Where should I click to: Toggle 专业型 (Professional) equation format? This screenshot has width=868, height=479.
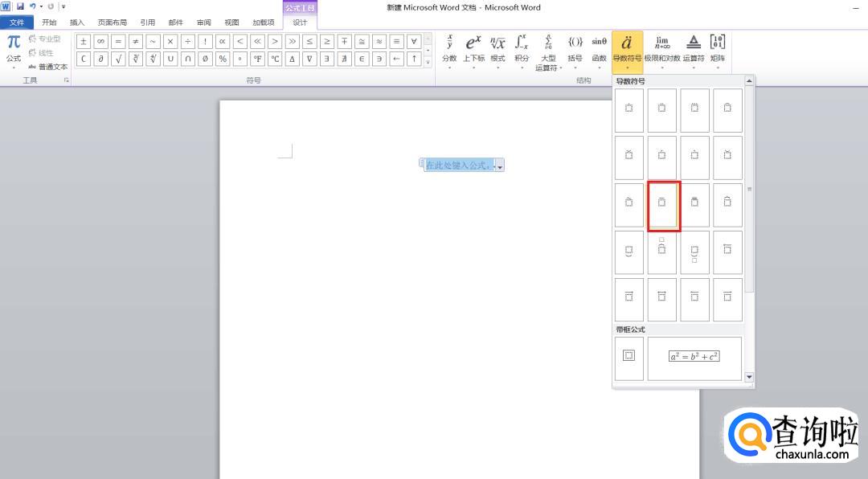coord(44,39)
